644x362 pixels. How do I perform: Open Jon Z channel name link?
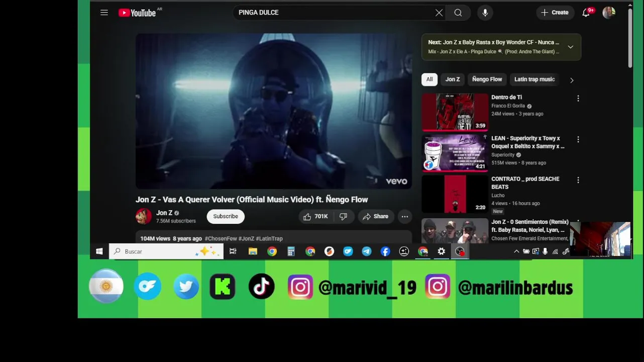pos(164,213)
